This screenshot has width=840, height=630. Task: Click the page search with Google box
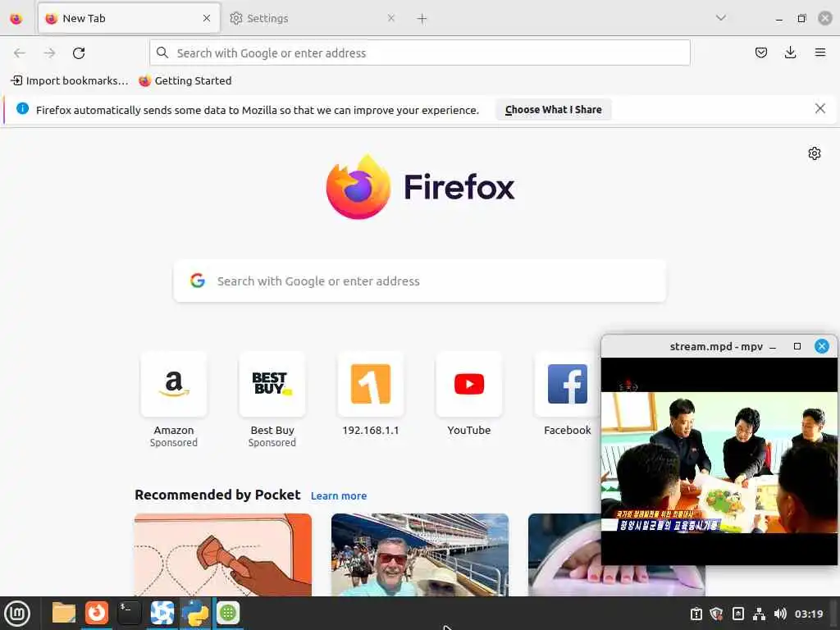420,281
